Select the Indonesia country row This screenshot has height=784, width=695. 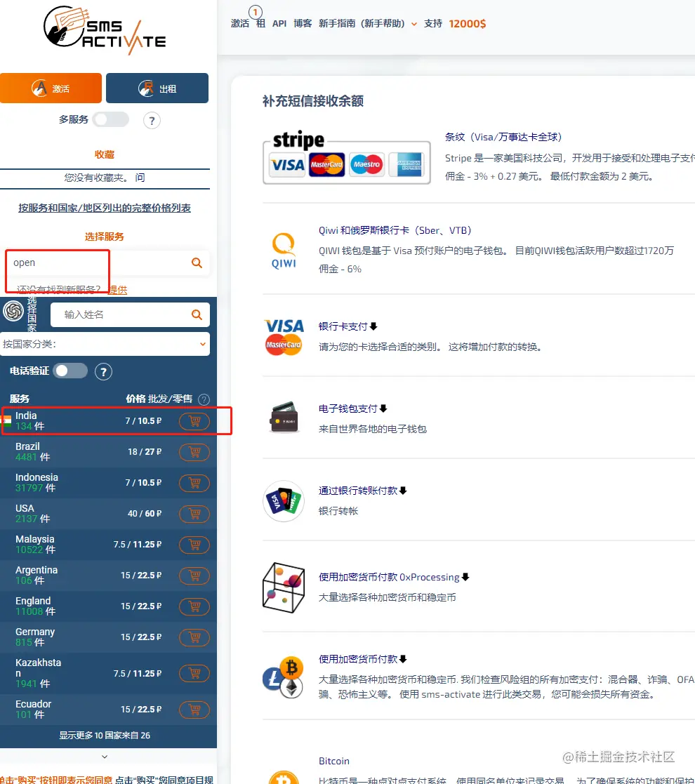tap(109, 483)
